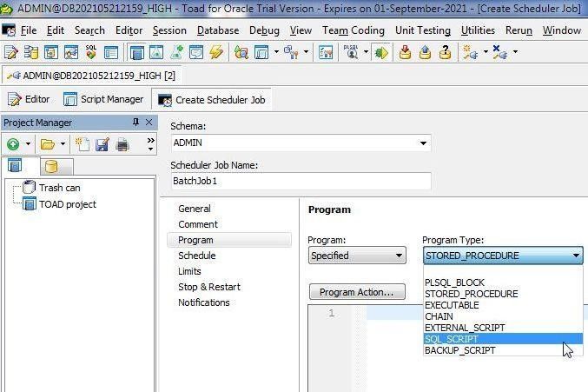Switch to the Editor tab

click(29, 99)
